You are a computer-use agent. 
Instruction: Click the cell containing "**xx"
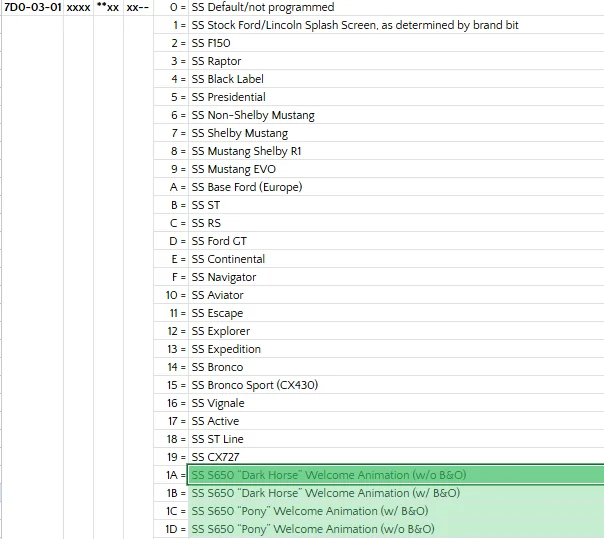click(x=108, y=7)
